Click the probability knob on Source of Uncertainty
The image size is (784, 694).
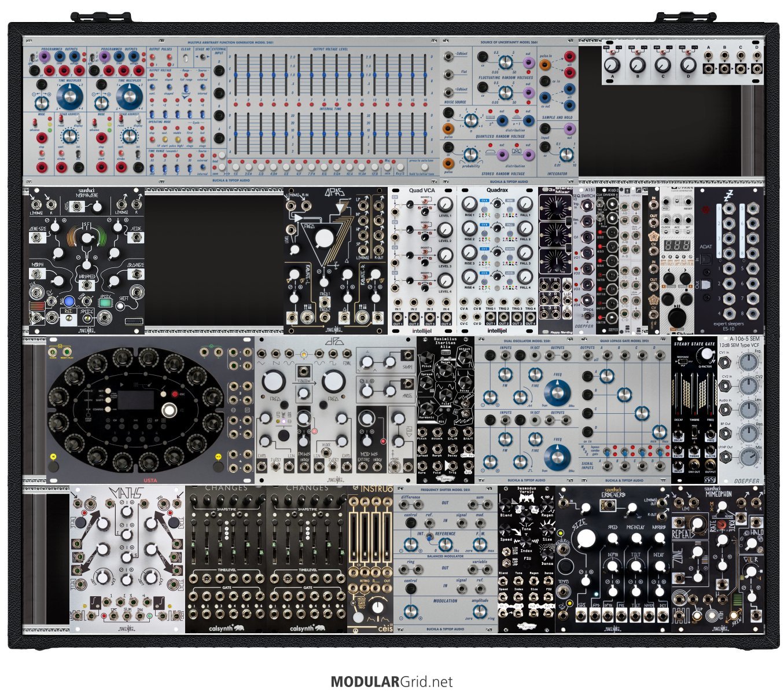(x=470, y=155)
